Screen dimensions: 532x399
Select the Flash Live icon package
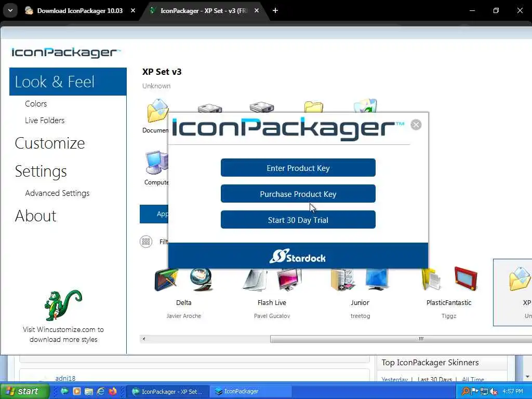(272, 294)
